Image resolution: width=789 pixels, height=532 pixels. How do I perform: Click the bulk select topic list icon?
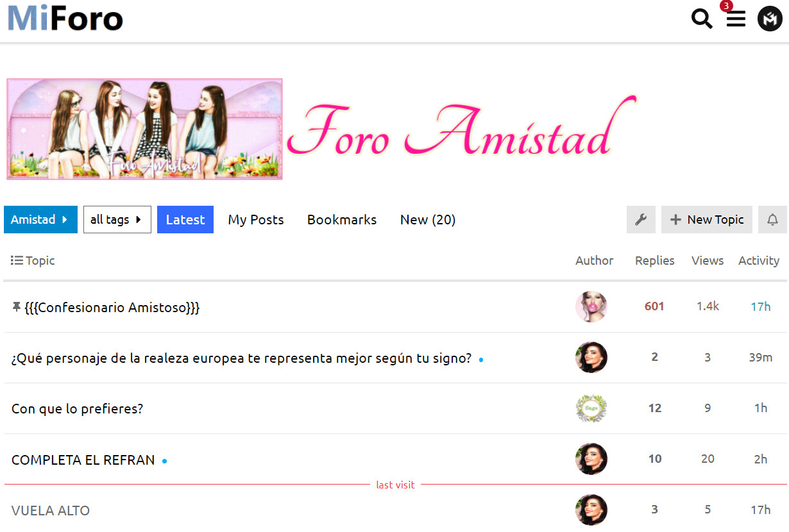click(x=17, y=260)
